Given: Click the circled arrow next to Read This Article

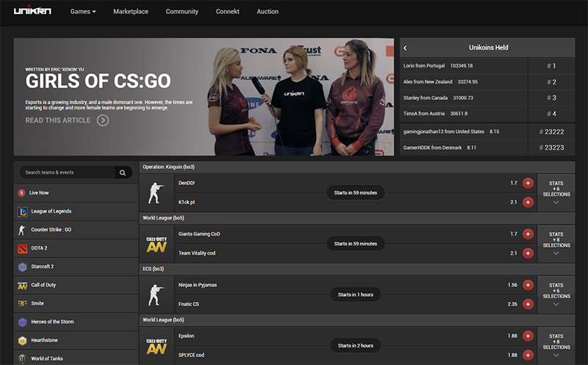Looking at the screenshot, I should click(x=103, y=120).
